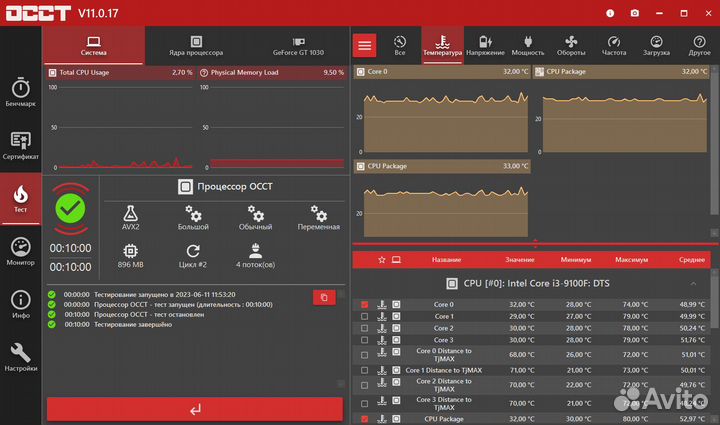Check Core 0 Distance to TjMAX checkbox
Viewport: 720px width, 425px height.
click(365, 355)
